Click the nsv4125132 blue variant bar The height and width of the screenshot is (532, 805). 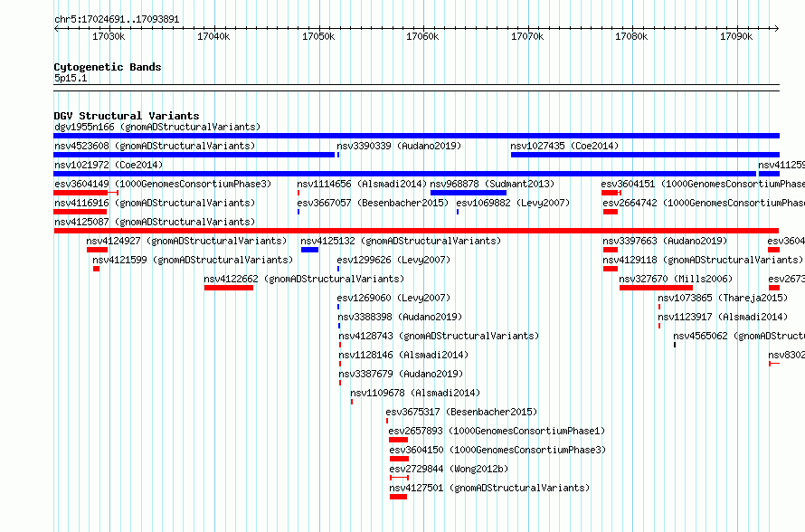(x=309, y=250)
